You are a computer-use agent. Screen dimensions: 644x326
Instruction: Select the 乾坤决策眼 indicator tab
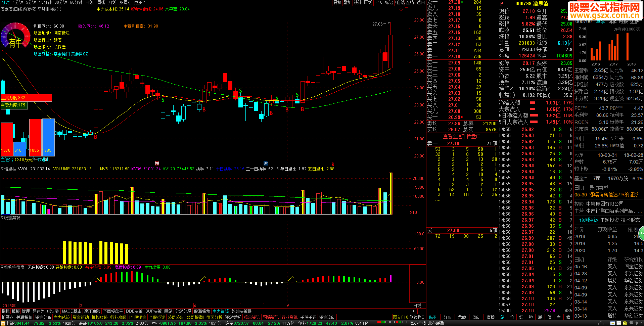(x=241, y=311)
